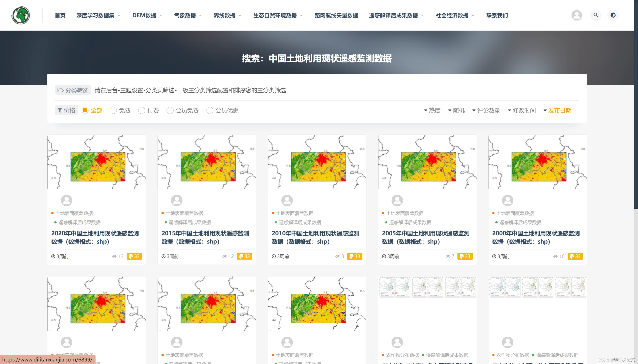Click the globe site logo
This screenshot has height=364, width=638.
click(21, 15)
